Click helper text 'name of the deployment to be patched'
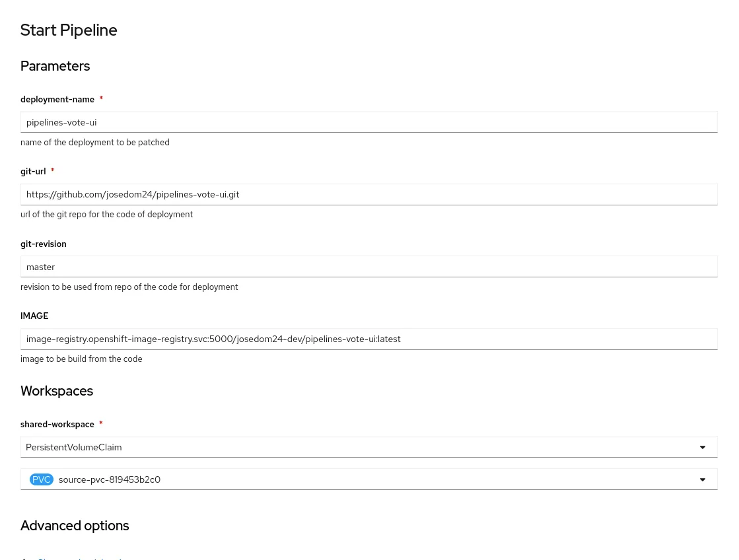Viewport: 739px width, 560px height. [95, 142]
